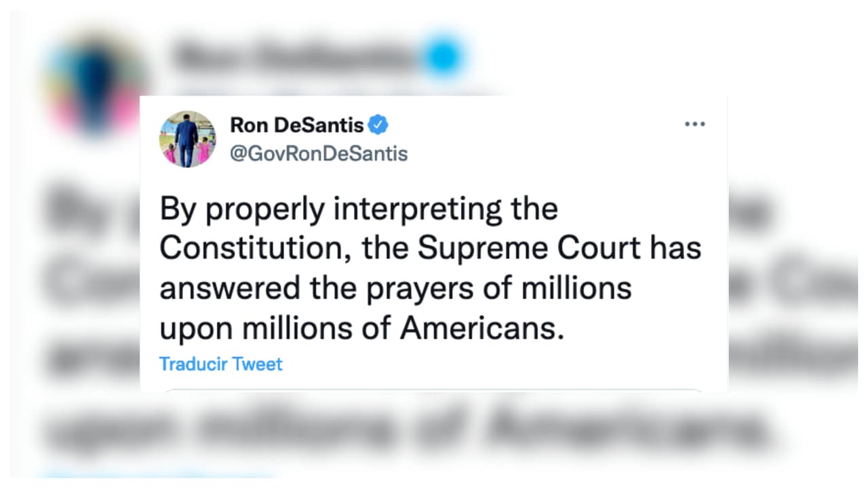Click the blurred profile avatar in the background
This screenshot has height=488, width=868.
pyautogui.click(x=95, y=81)
